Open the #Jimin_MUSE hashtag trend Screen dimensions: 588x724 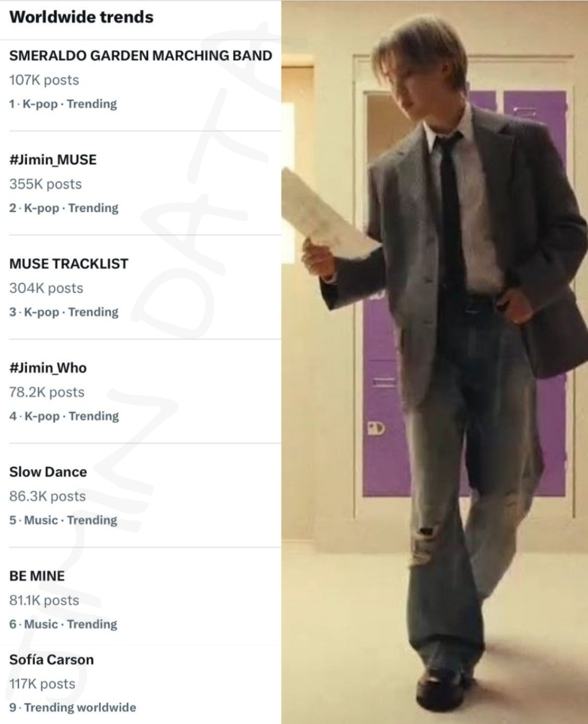point(53,160)
